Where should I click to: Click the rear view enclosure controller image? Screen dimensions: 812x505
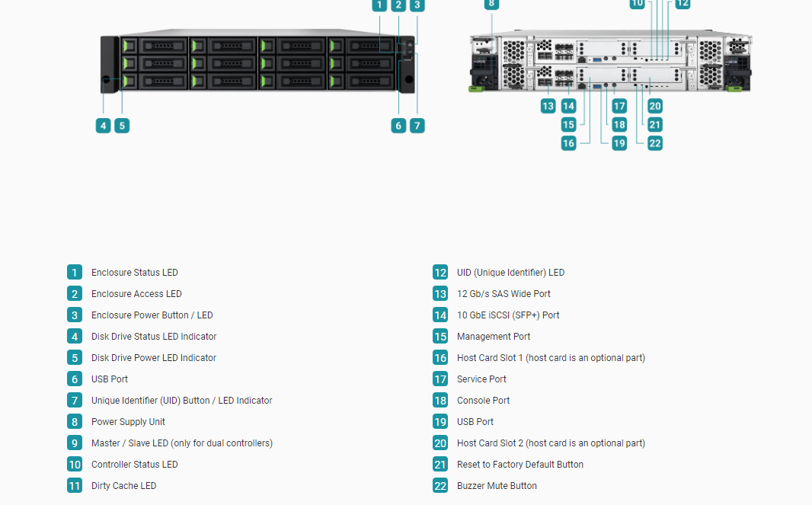(611, 61)
